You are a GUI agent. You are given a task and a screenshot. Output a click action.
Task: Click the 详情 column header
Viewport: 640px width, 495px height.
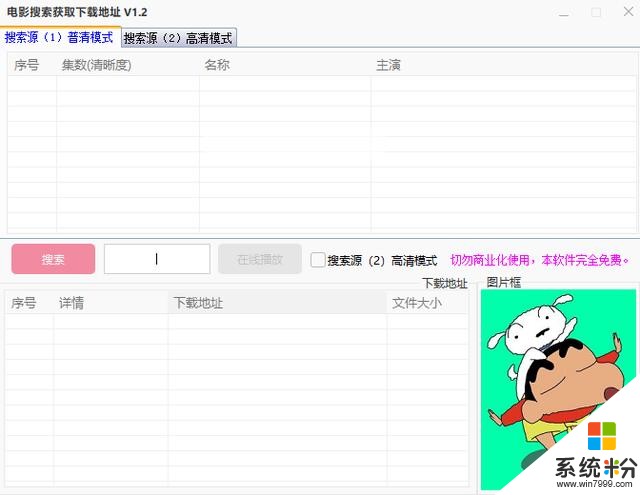click(x=111, y=303)
